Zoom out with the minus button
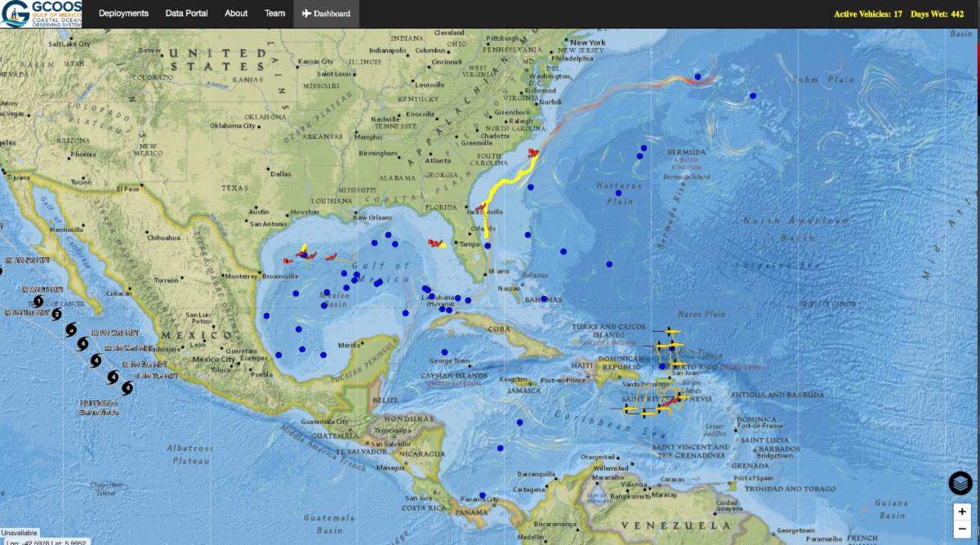 (x=963, y=529)
